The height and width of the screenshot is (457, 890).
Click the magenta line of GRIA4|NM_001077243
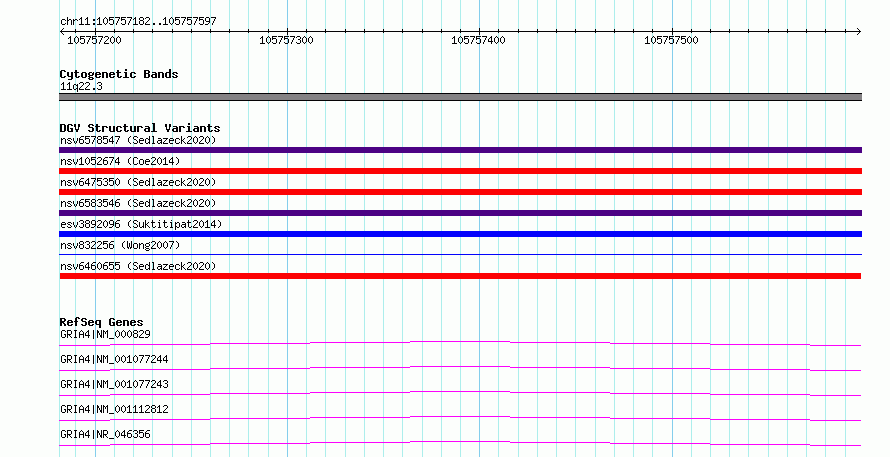[x=460, y=393]
